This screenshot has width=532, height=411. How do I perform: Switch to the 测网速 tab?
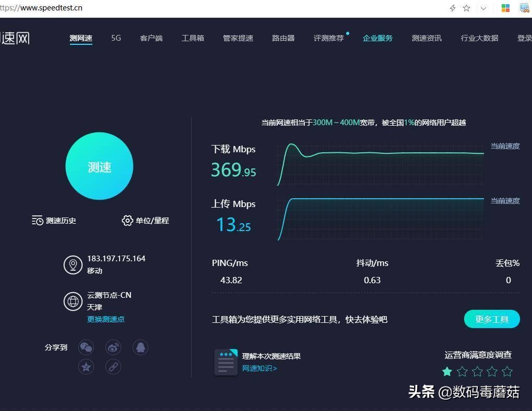click(x=81, y=38)
